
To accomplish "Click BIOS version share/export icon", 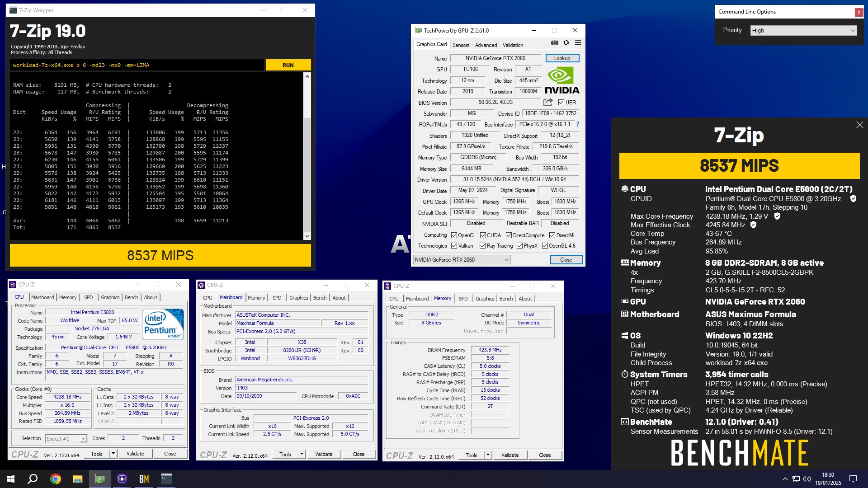I will [x=548, y=102].
